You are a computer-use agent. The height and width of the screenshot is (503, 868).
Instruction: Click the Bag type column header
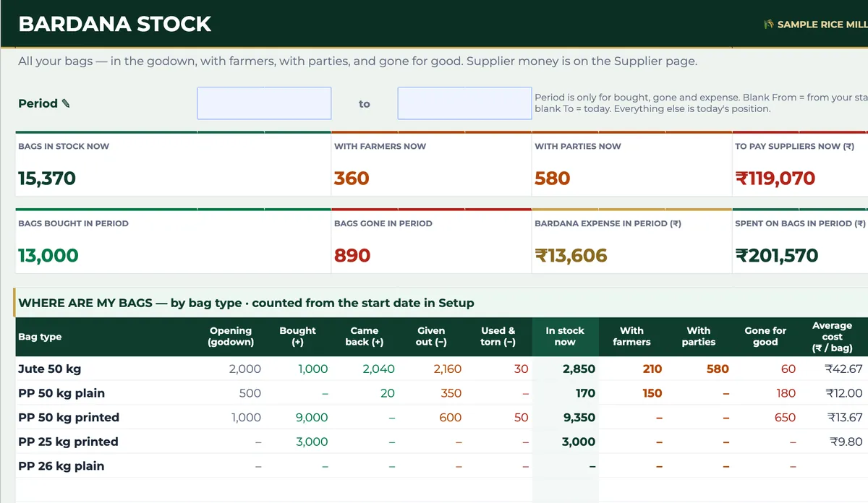(40, 337)
